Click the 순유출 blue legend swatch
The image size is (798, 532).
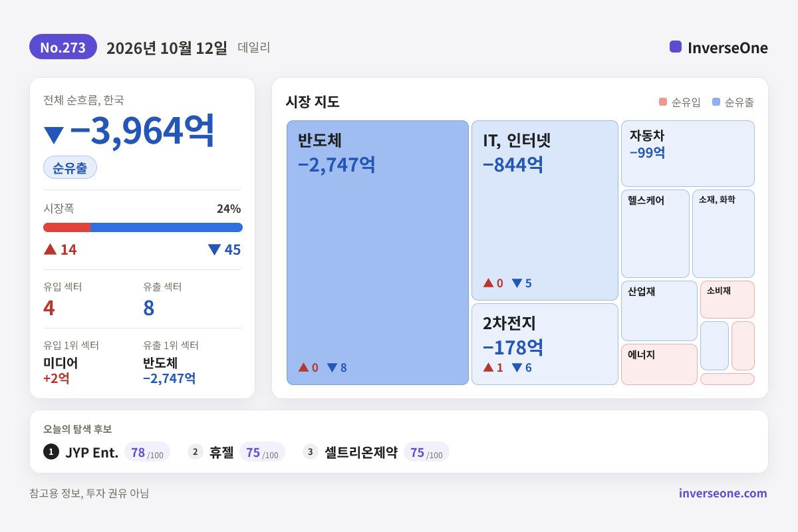click(x=716, y=102)
